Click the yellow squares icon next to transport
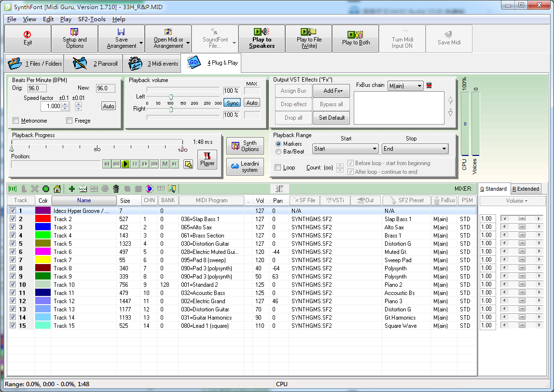Screen dimensions: 554x392 pos(188,164)
